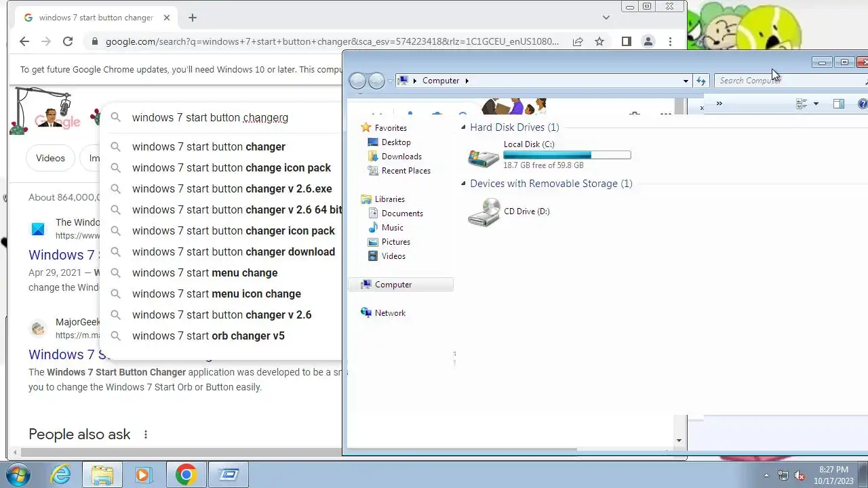Go back in the Computer Explorer window

(x=357, y=81)
